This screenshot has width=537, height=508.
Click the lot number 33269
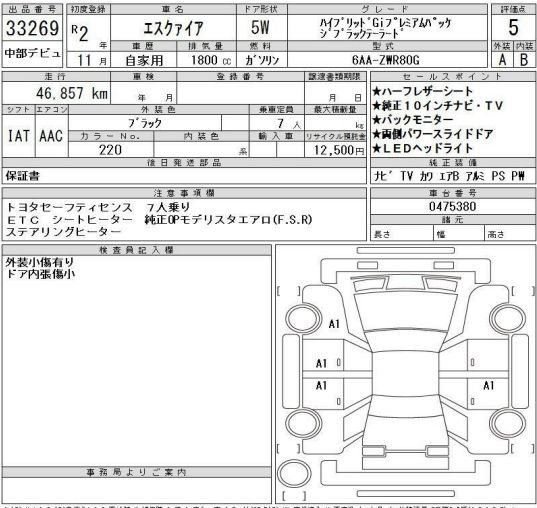click(32, 28)
